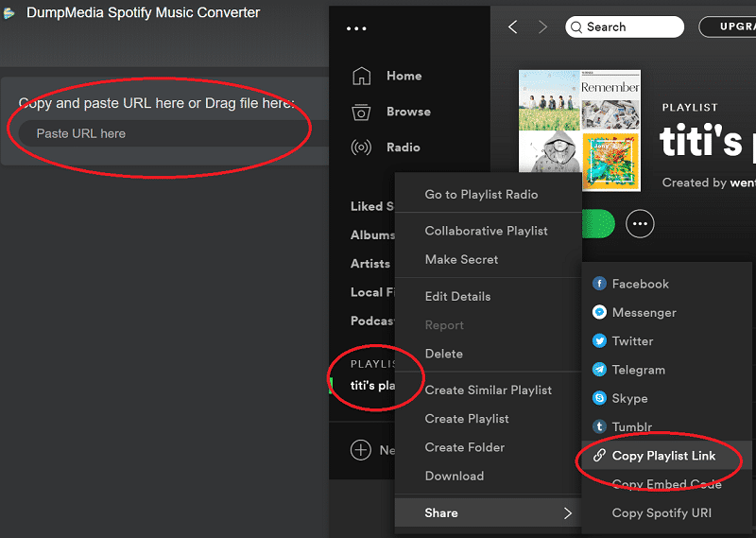Open Browse in the Spotify sidebar

tap(391, 112)
